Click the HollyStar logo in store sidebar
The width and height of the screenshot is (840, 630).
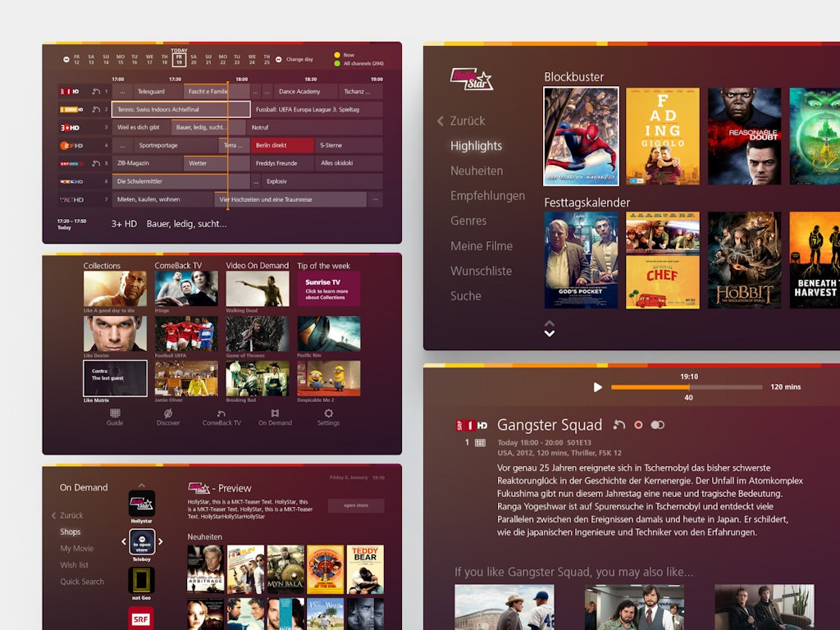point(472,80)
